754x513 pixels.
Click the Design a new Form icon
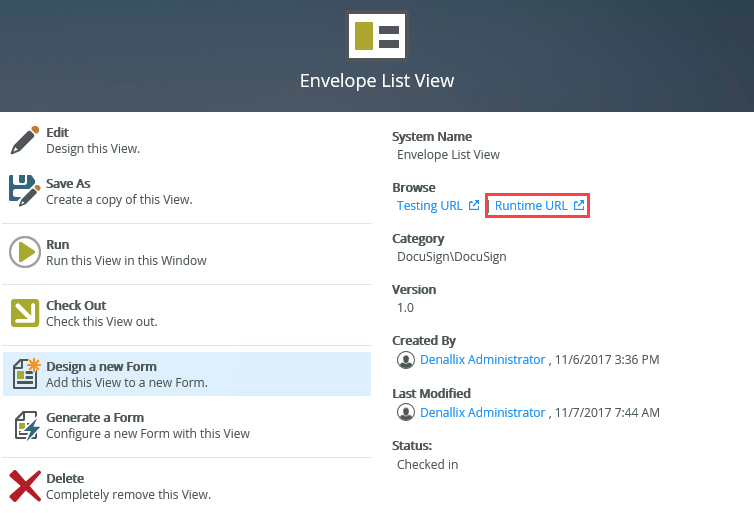pyautogui.click(x=24, y=373)
